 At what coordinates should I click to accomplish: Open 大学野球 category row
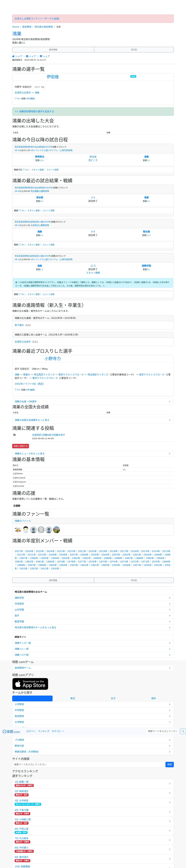click(x=93, y=722)
